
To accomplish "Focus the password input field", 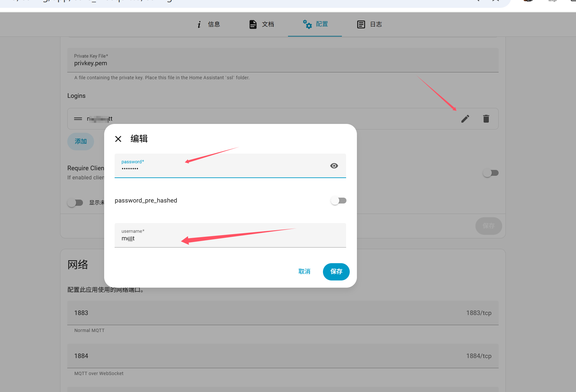I will tap(222, 168).
